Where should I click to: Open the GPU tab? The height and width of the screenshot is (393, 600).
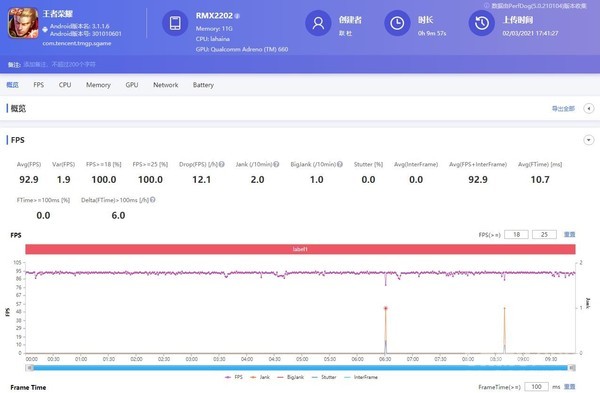(x=132, y=85)
